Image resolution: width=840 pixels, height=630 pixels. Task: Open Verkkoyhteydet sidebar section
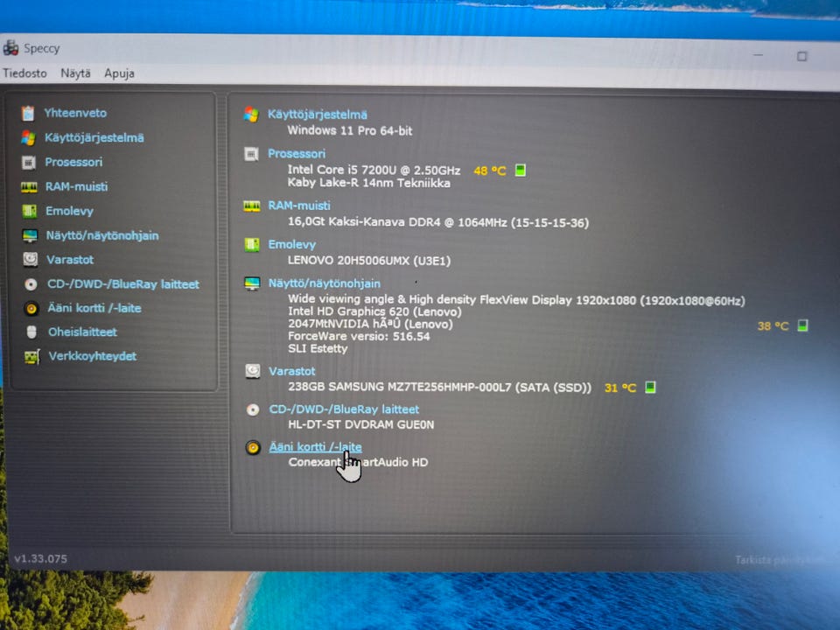coord(92,356)
